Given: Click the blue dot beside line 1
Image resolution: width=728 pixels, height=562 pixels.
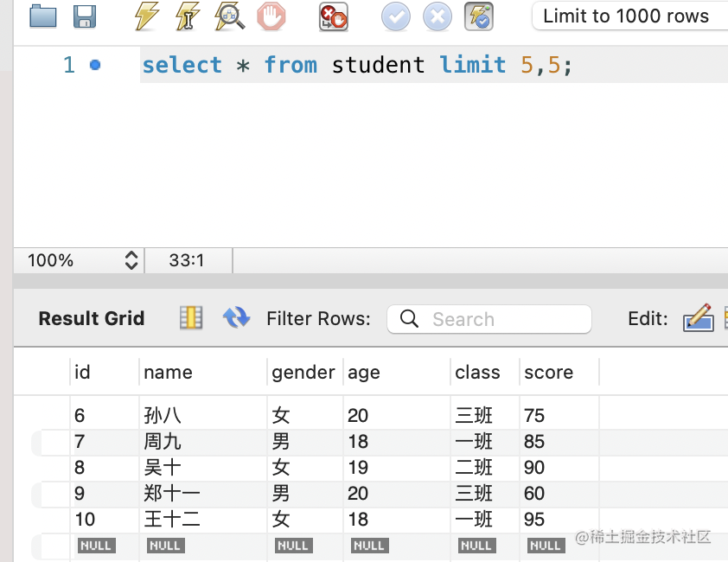Looking at the screenshot, I should (95, 65).
